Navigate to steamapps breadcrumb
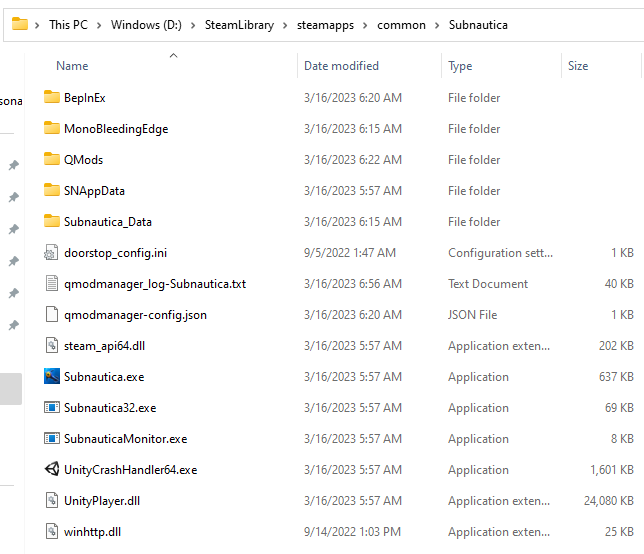This screenshot has height=554, width=644. [325, 25]
